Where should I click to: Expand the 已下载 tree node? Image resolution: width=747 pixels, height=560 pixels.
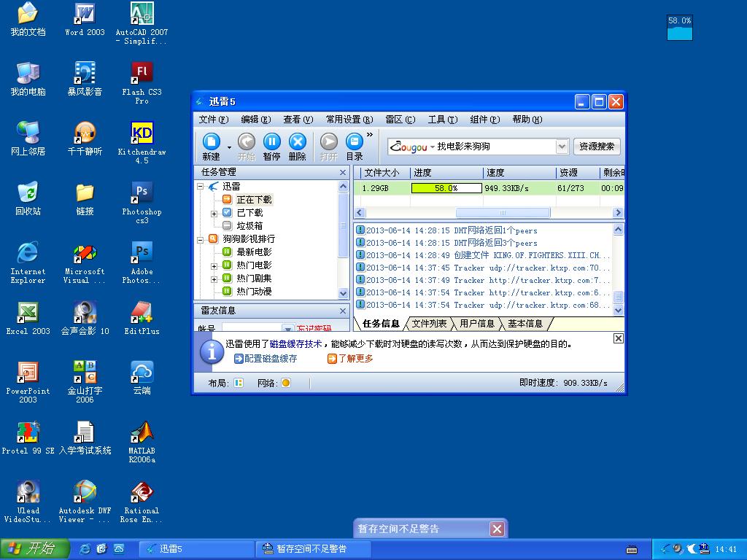214,214
